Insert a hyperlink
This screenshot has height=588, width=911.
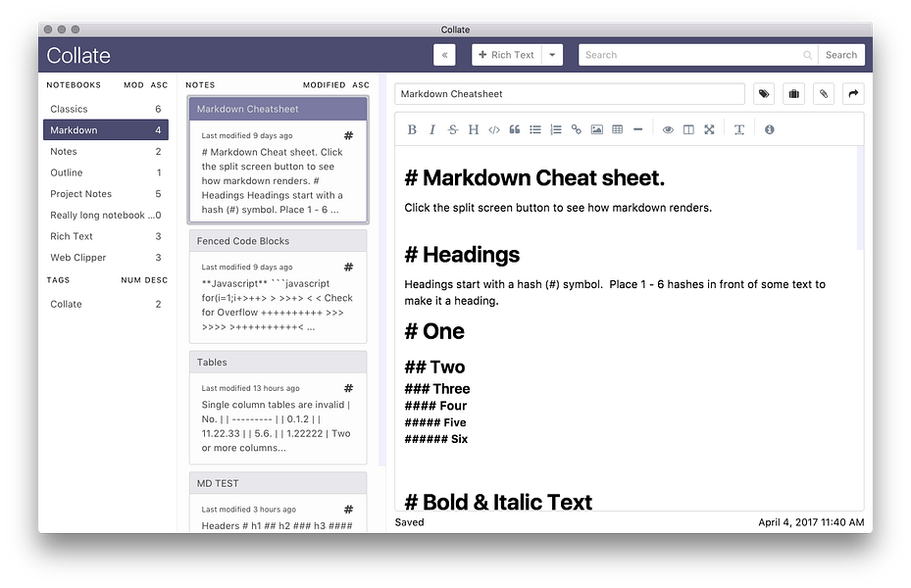click(577, 129)
